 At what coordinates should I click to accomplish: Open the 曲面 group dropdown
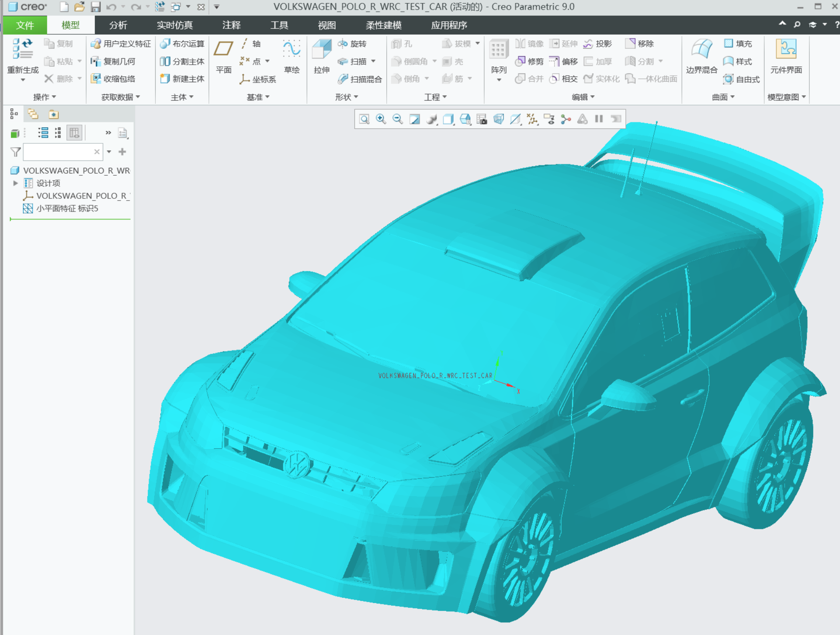[723, 97]
